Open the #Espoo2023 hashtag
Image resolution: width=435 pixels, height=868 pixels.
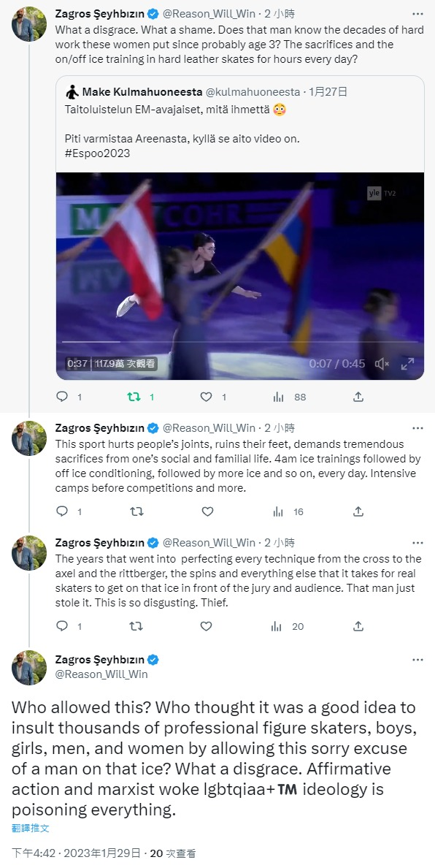(97, 153)
